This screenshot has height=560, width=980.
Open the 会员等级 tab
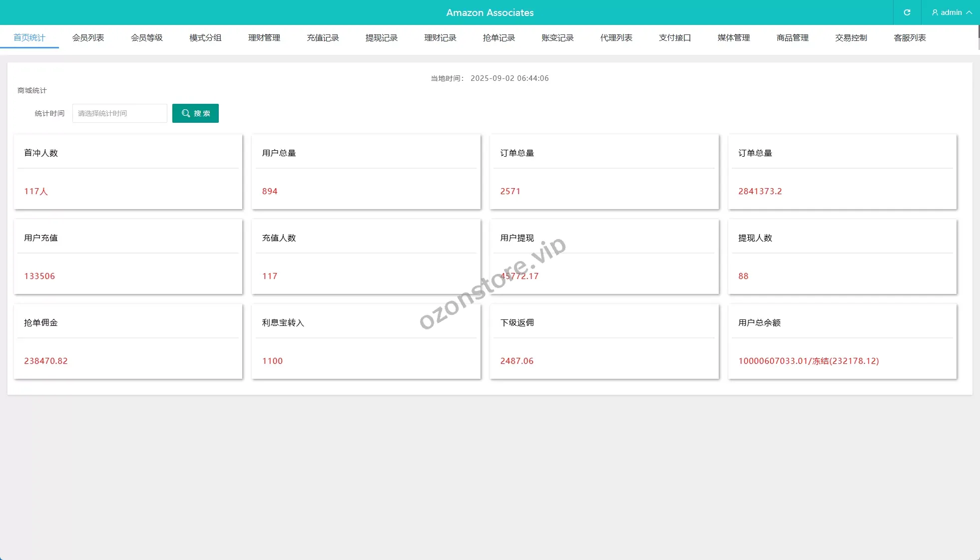point(146,37)
